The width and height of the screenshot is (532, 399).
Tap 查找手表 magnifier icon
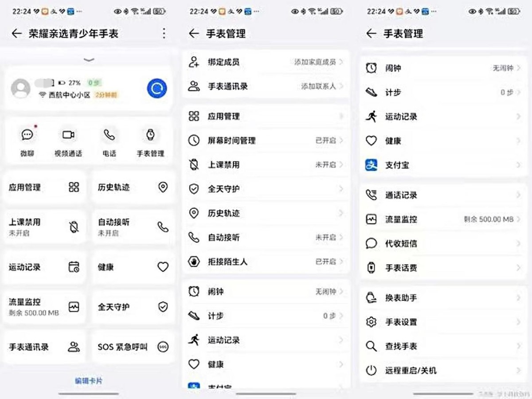[371, 346]
